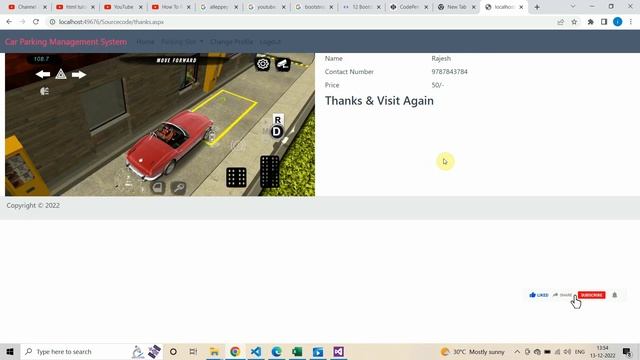This screenshot has width=640, height=360.
Task: Click the headlight icon in game image
Action: pyautogui.click(x=44, y=91)
